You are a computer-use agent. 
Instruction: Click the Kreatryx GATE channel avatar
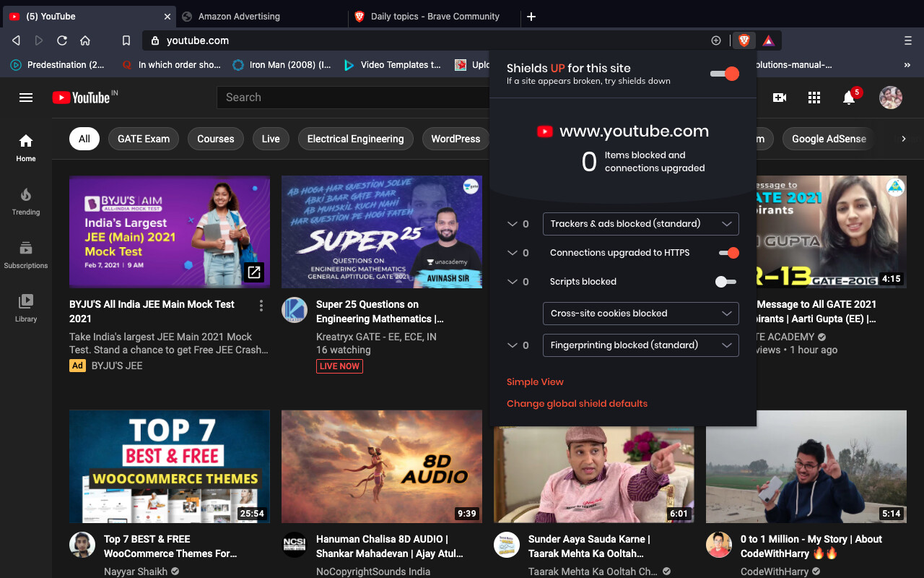pyautogui.click(x=295, y=310)
